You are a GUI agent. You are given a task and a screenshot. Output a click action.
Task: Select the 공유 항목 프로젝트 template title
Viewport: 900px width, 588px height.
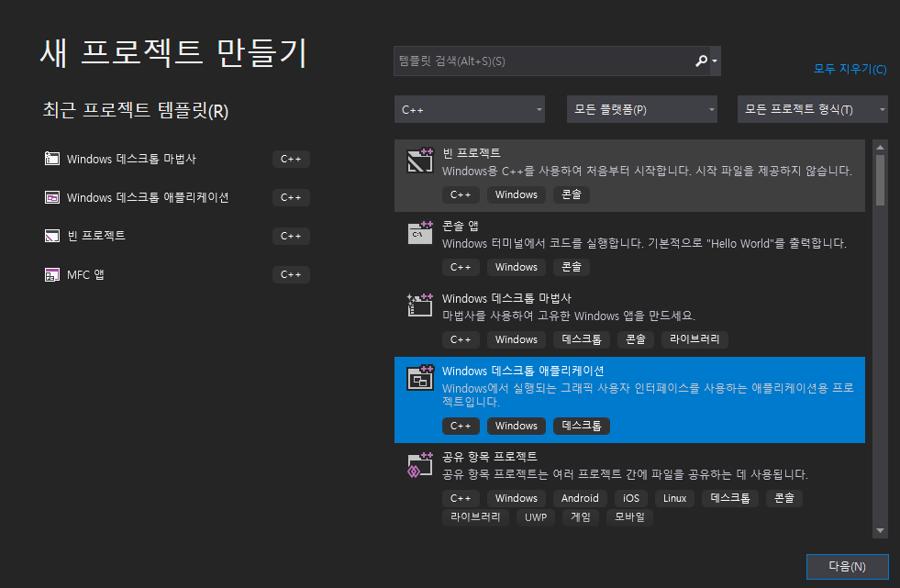point(490,457)
